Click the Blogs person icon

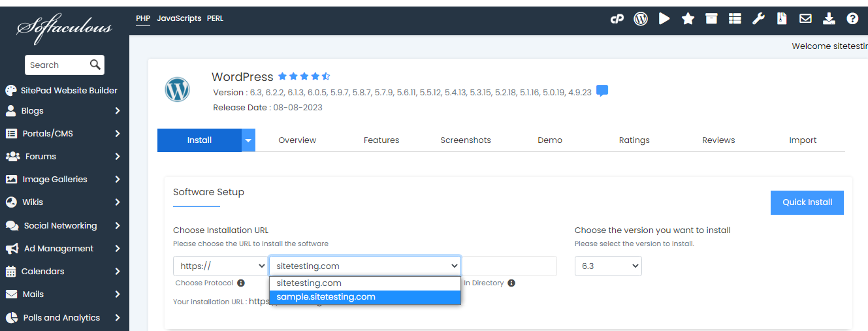click(10, 110)
